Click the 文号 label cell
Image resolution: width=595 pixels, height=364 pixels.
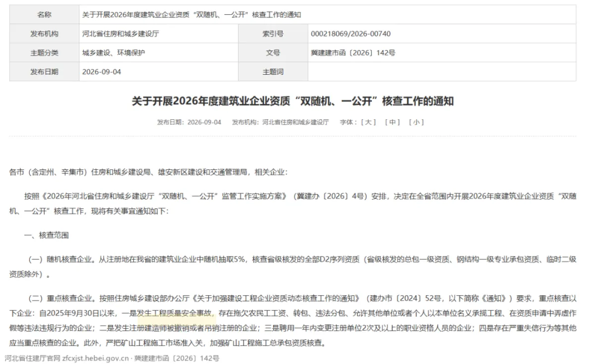(273, 53)
